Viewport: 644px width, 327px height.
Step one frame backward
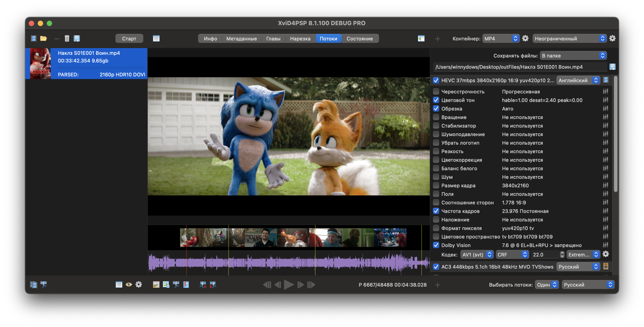click(277, 284)
